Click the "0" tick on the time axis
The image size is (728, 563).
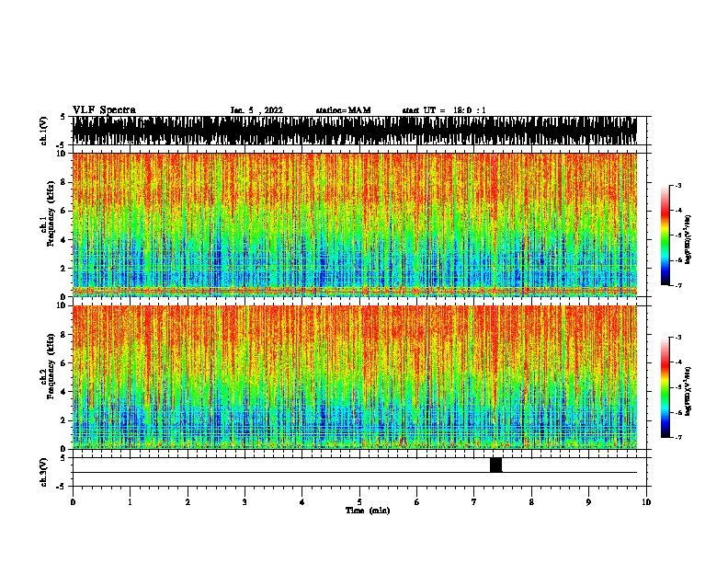73,502
